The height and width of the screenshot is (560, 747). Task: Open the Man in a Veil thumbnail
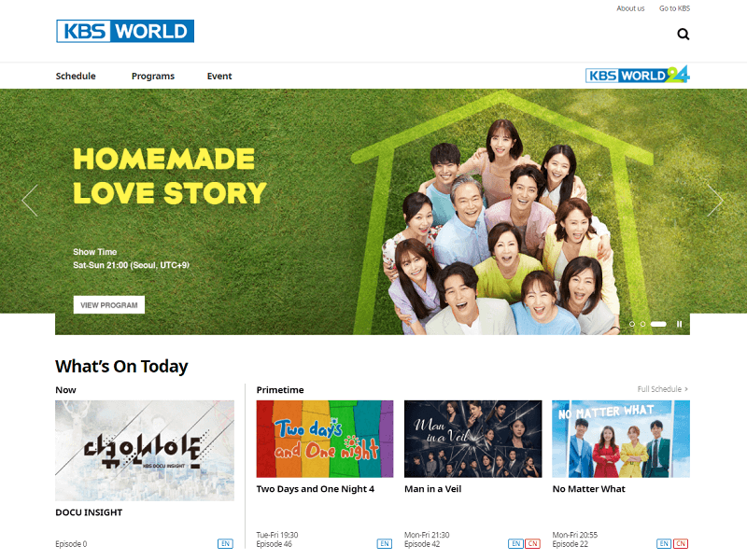click(473, 439)
